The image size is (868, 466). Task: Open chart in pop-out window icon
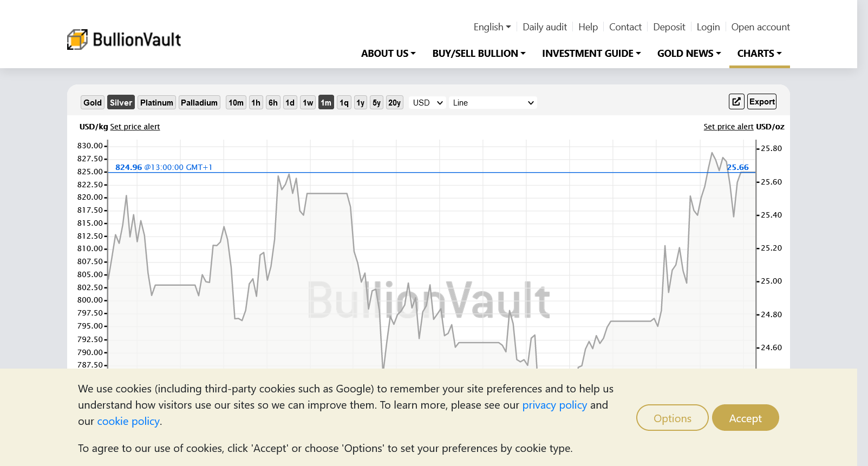point(736,102)
